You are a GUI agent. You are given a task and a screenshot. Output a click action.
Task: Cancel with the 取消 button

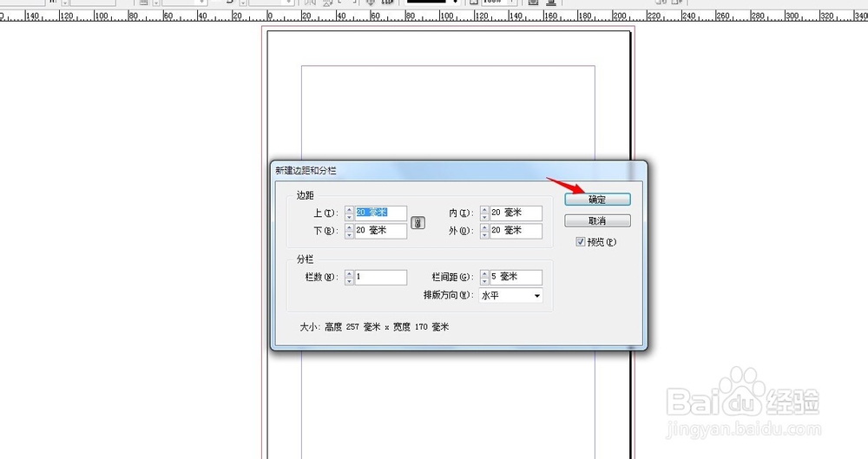pos(597,221)
